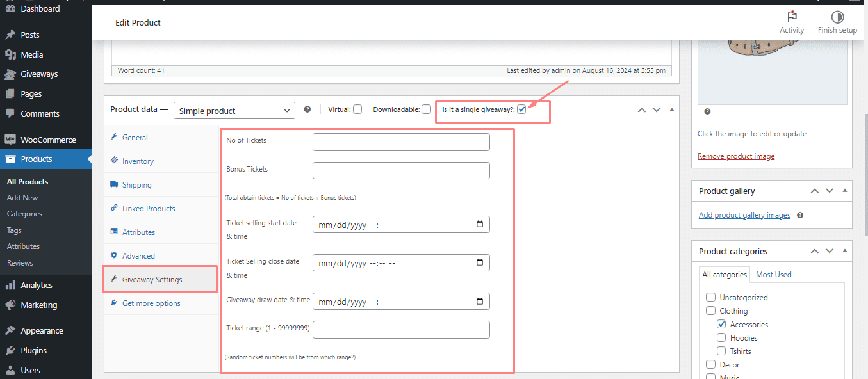Click the Plugins plug icon
The height and width of the screenshot is (379, 868).
tap(10, 350)
